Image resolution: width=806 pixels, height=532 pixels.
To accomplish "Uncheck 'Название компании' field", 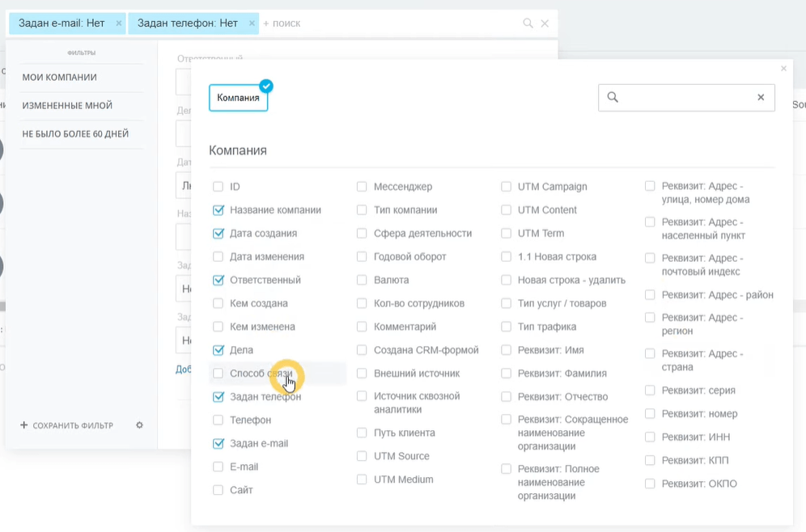I will [218, 210].
